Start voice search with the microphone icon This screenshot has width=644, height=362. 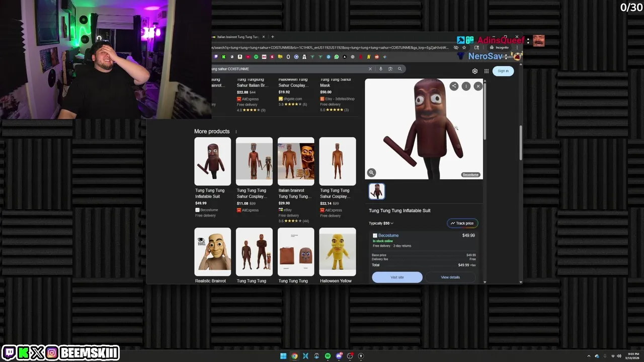[x=381, y=69]
